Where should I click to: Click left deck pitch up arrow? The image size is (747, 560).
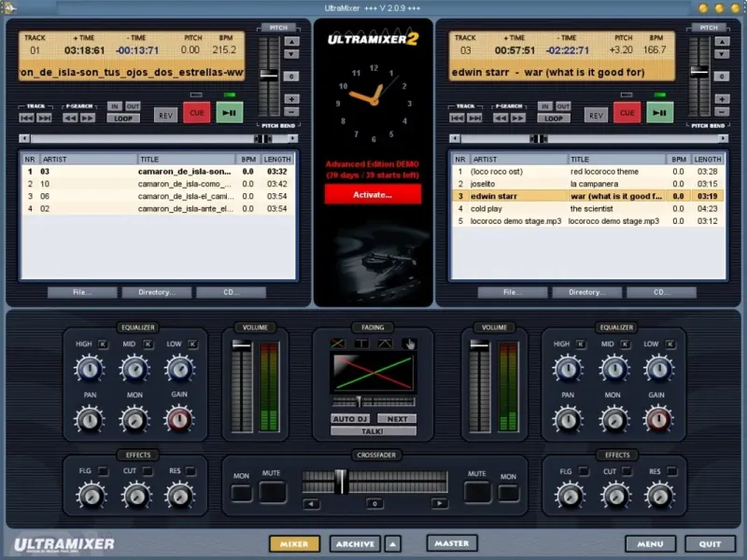point(291,41)
